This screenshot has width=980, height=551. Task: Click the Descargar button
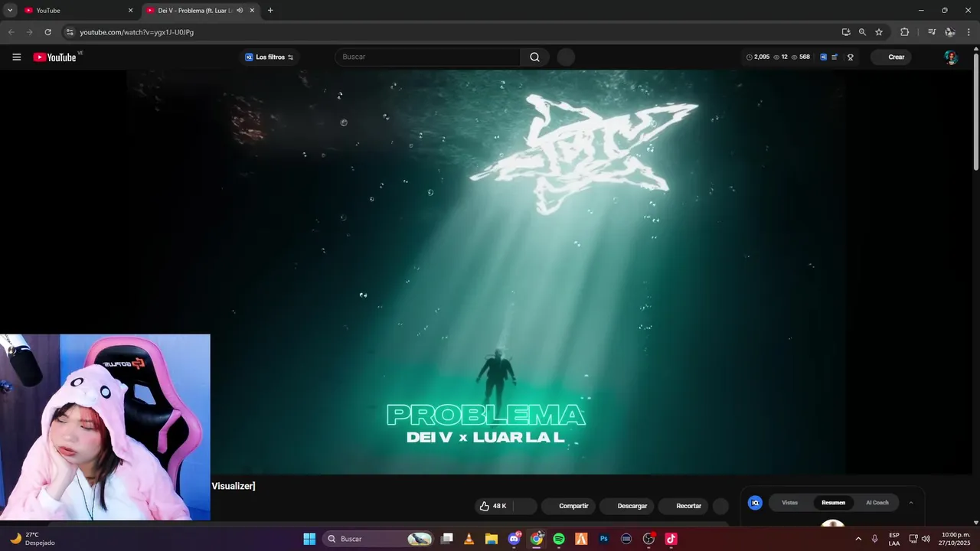(626, 506)
